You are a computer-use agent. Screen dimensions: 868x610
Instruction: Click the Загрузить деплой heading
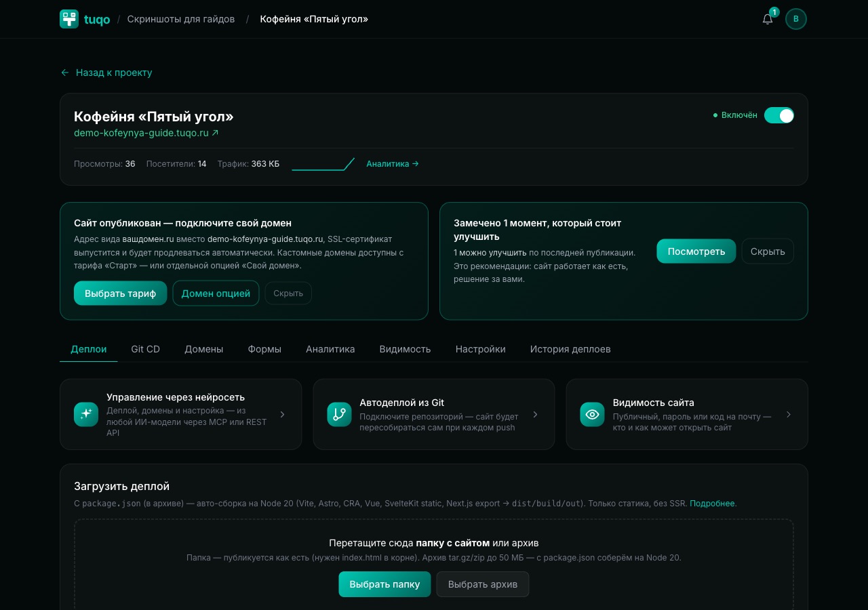point(121,487)
